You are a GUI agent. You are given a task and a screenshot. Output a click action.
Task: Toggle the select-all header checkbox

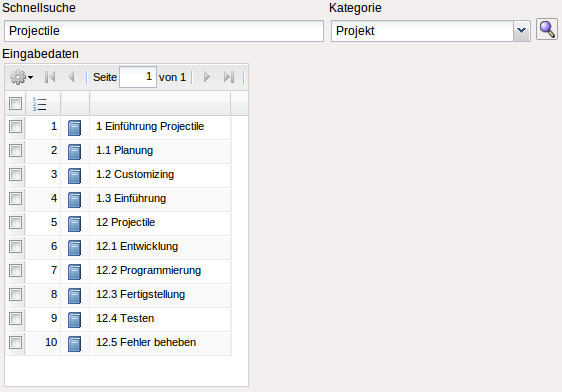(15, 104)
